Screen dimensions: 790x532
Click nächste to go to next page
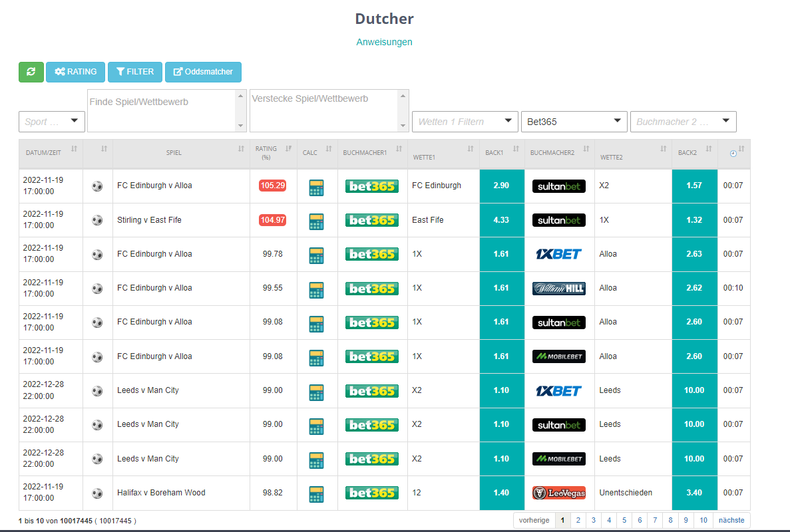coord(731,521)
